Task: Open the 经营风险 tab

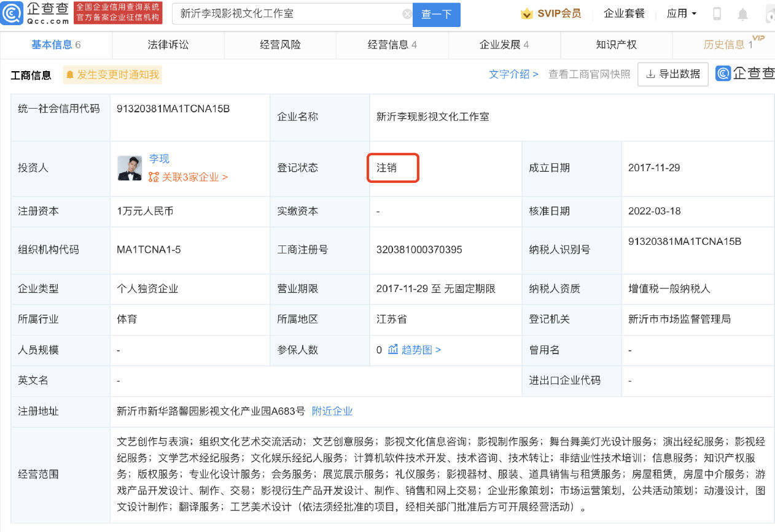Action: pos(281,45)
